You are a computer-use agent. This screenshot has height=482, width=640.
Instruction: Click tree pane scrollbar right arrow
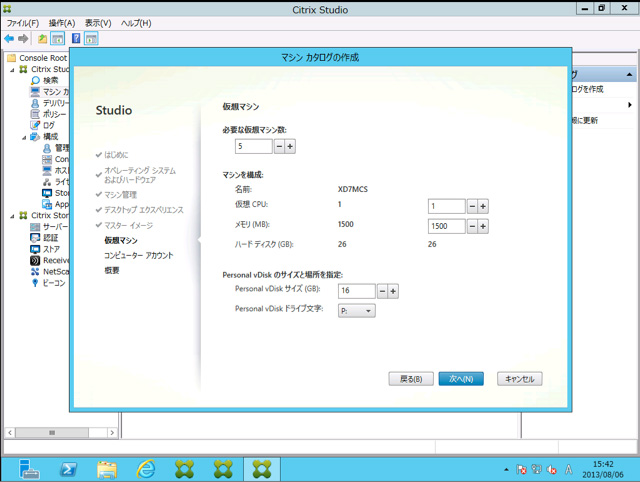(112, 433)
